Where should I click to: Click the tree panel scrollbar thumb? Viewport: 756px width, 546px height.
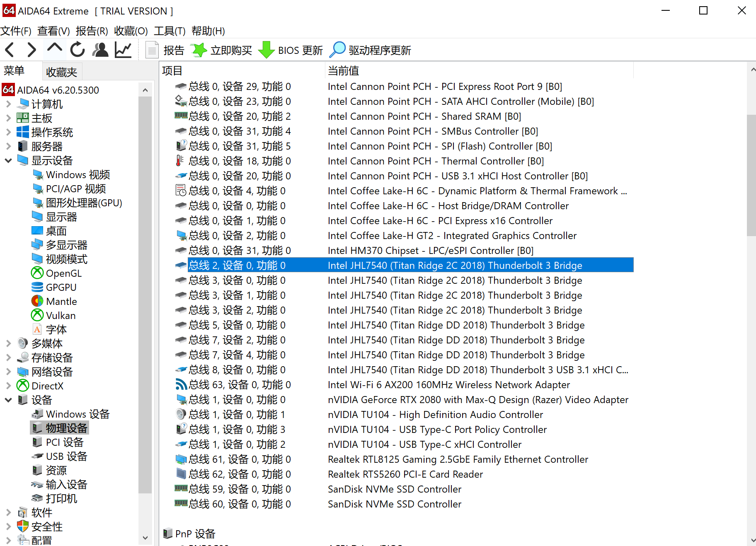coord(145,295)
